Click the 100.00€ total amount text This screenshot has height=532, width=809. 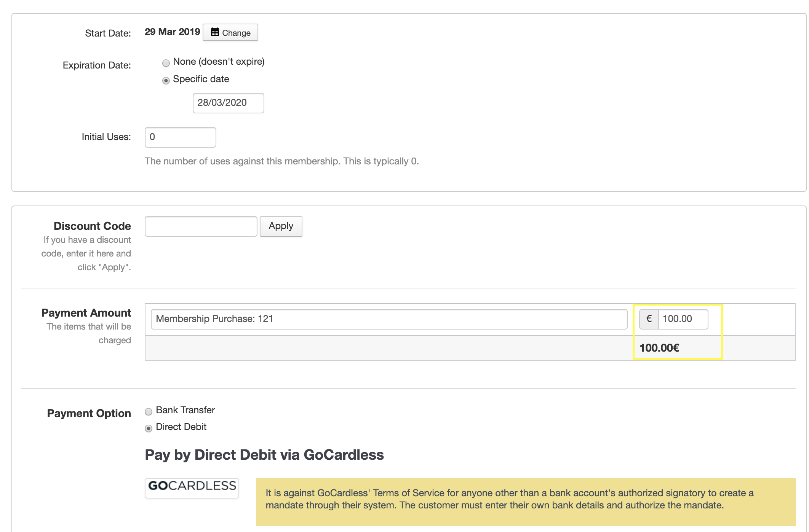(x=659, y=348)
